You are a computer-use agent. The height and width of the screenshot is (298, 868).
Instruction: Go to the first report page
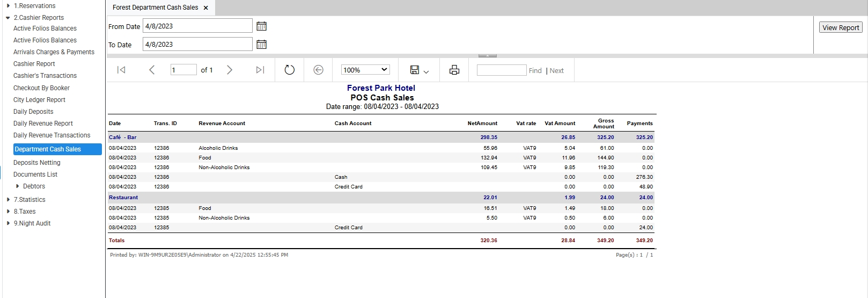[121, 70]
